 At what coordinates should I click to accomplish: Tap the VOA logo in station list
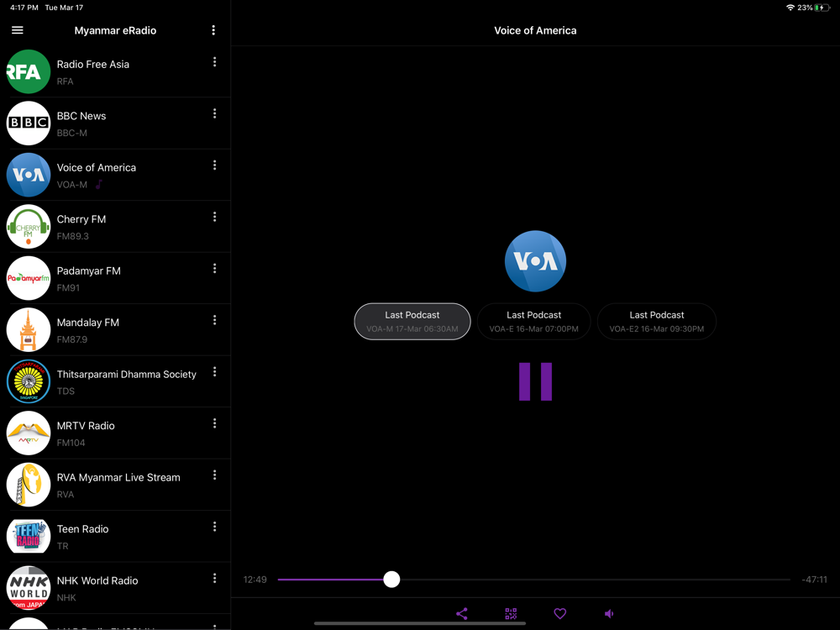(29, 175)
